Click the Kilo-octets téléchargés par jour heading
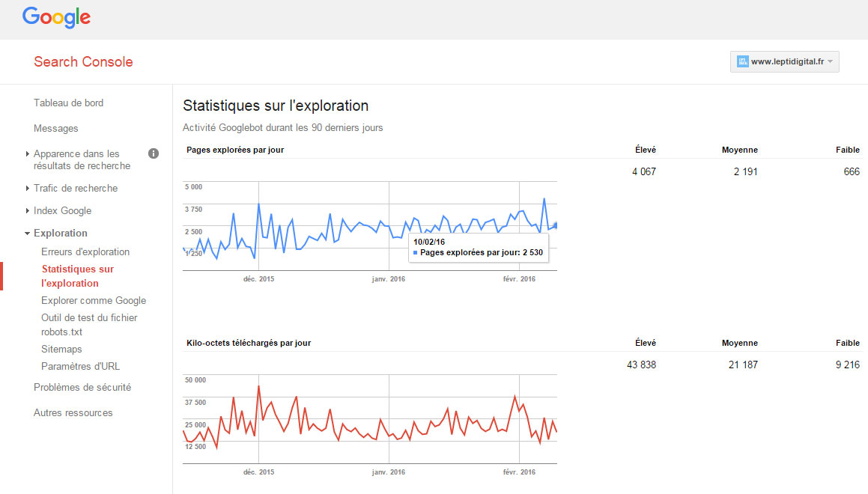The image size is (868, 494). (x=249, y=343)
